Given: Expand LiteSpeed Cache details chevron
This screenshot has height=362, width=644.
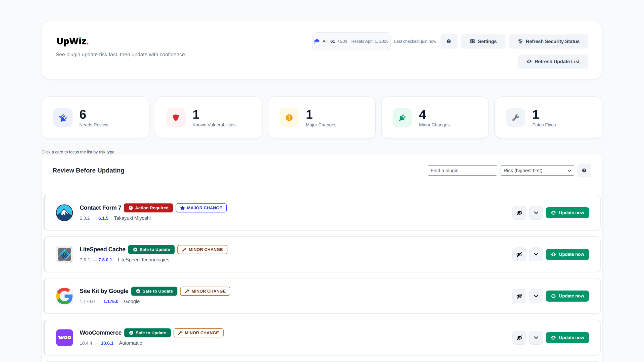Looking at the screenshot, I should click(536, 254).
